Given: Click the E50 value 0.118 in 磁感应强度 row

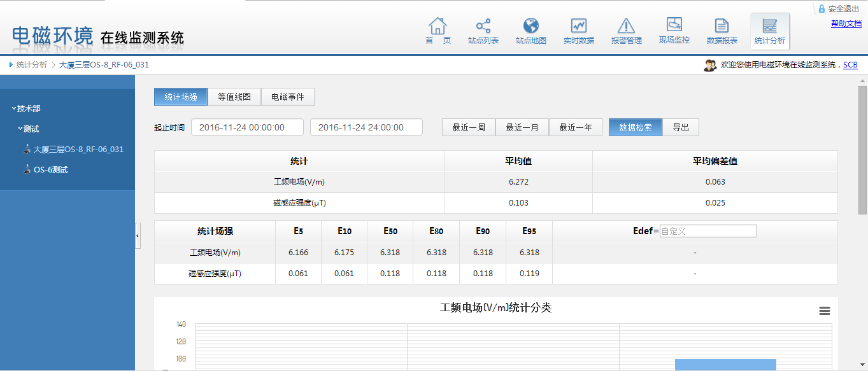Looking at the screenshot, I should pyautogui.click(x=390, y=274).
